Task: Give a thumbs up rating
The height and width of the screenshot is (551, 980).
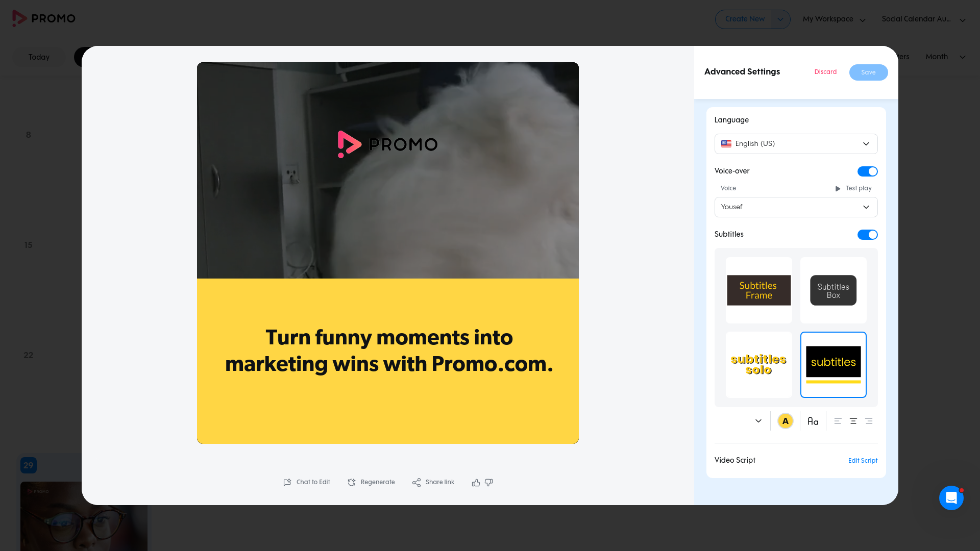Action: point(476,482)
